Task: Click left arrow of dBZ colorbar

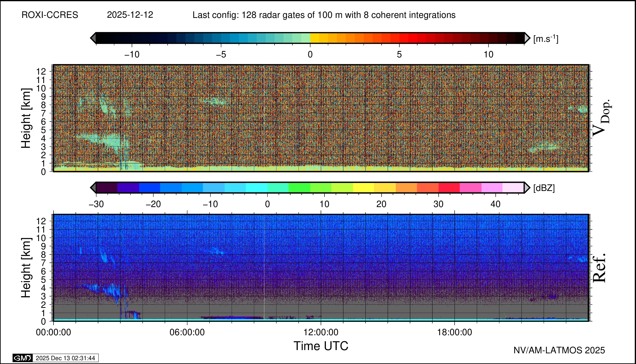Action: pos(93,188)
